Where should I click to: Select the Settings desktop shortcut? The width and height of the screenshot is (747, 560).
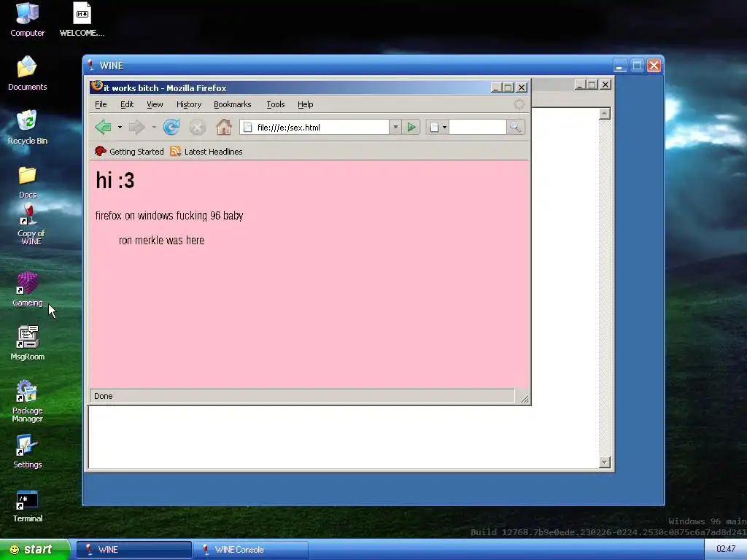pos(27,451)
